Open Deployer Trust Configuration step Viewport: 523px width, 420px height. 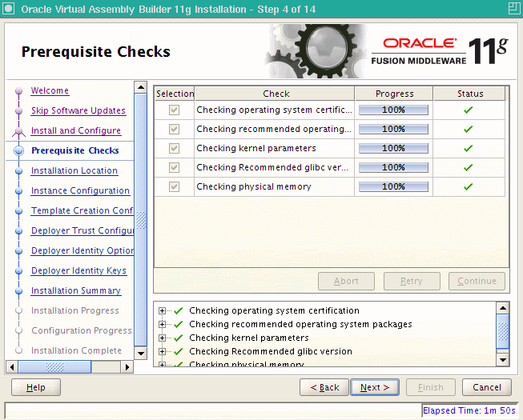pyautogui.click(x=82, y=230)
